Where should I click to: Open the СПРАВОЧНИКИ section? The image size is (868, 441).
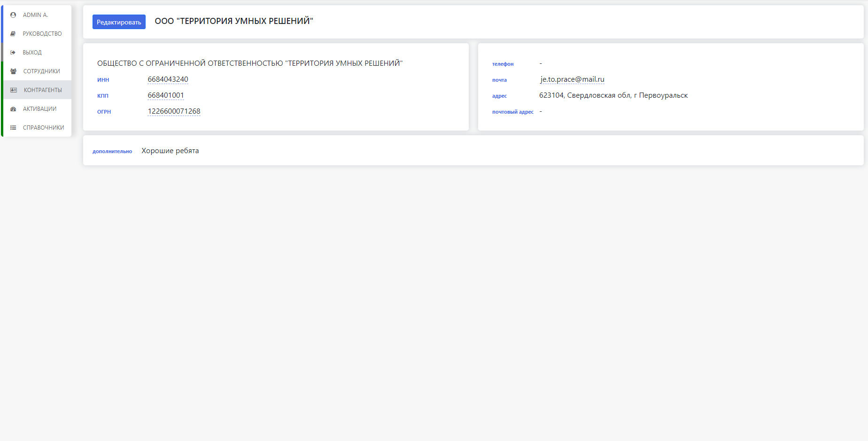point(37,128)
